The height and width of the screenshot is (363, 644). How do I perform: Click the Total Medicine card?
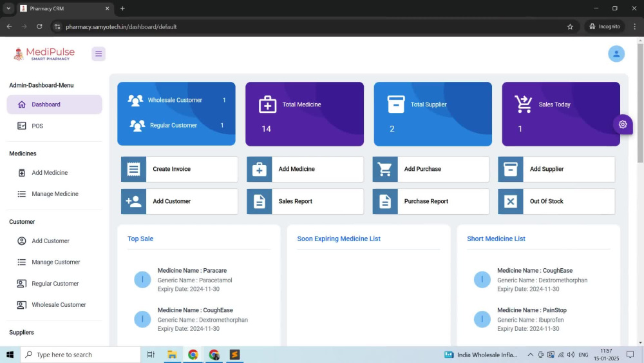[305, 114]
